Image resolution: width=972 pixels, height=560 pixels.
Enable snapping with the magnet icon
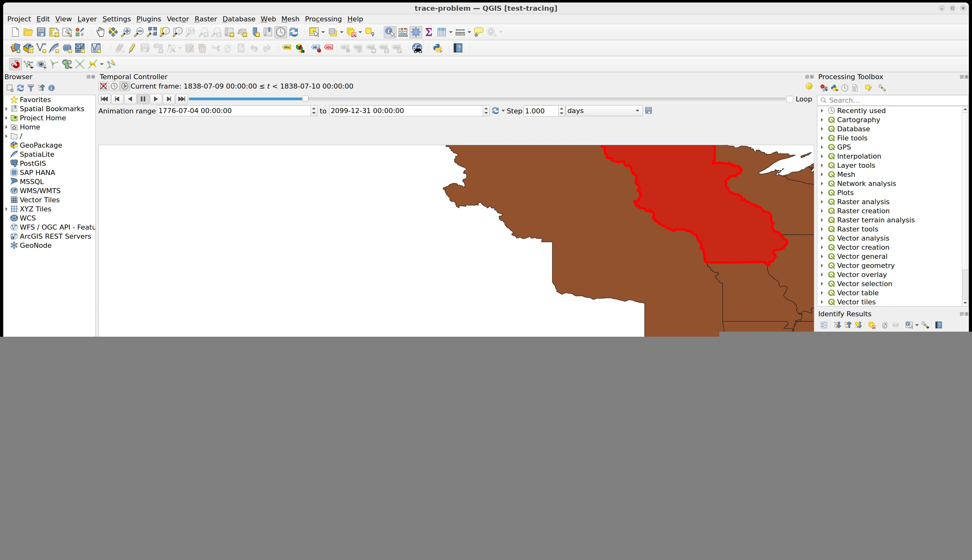coord(15,64)
